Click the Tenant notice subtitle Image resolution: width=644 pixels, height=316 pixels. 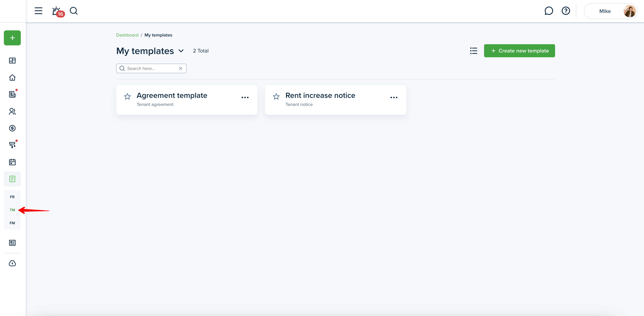click(x=299, y=105)
